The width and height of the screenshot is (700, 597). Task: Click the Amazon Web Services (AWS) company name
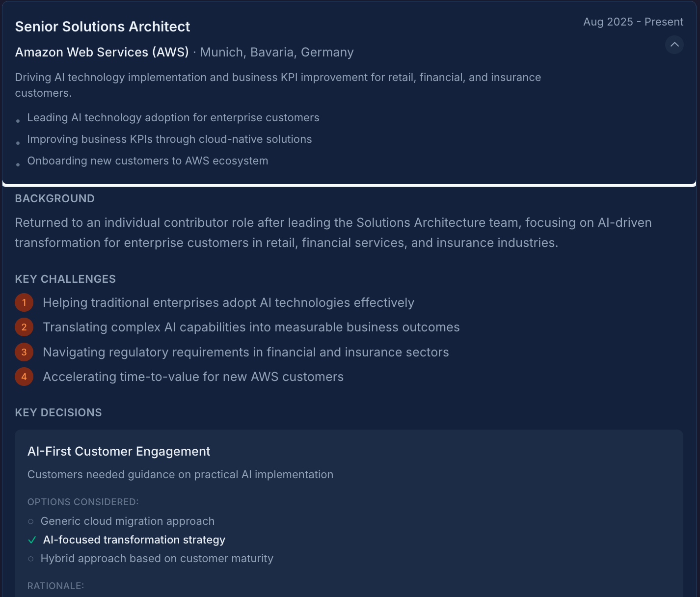[102, 52]
